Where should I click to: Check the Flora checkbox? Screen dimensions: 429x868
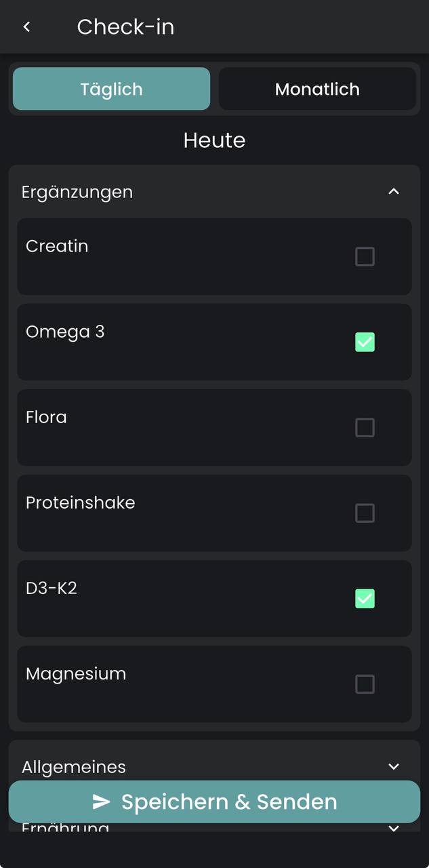point(365,427)
